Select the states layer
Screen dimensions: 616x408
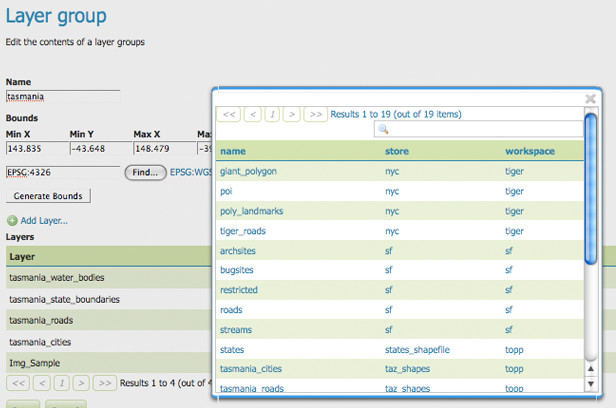(232, 349)
